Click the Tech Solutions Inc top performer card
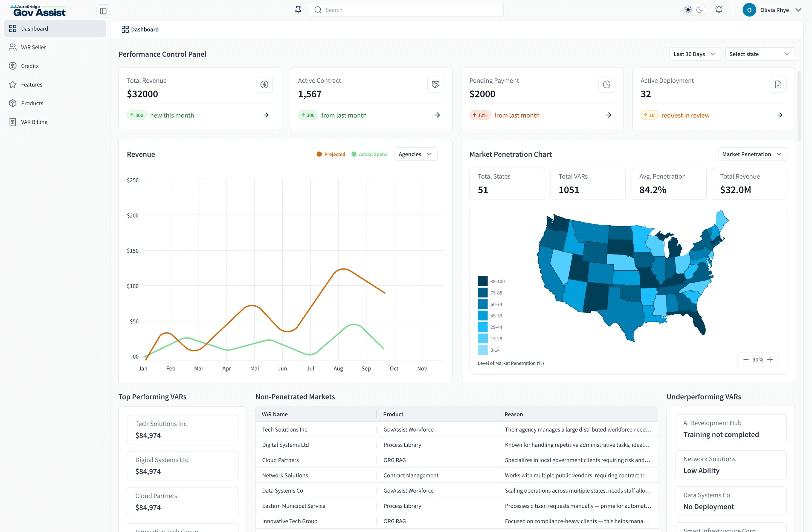 [x=182, y=429]
